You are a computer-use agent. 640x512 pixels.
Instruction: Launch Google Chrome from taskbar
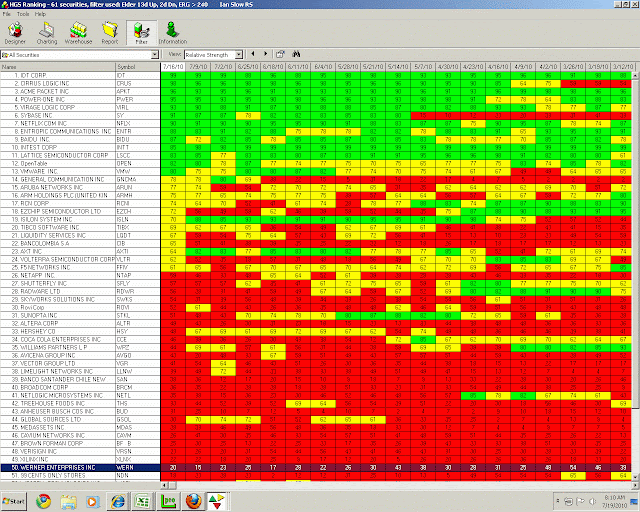[x=43, y=501]
